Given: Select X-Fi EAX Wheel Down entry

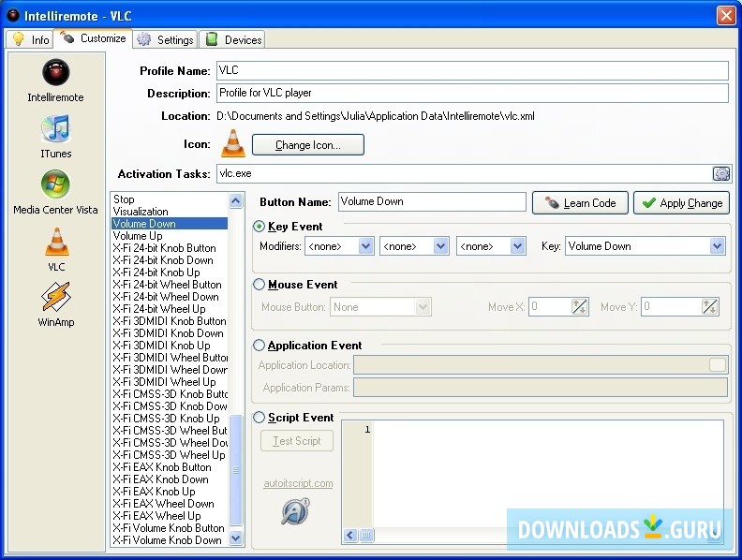Looking at the screenshot, I should point(170,504).
